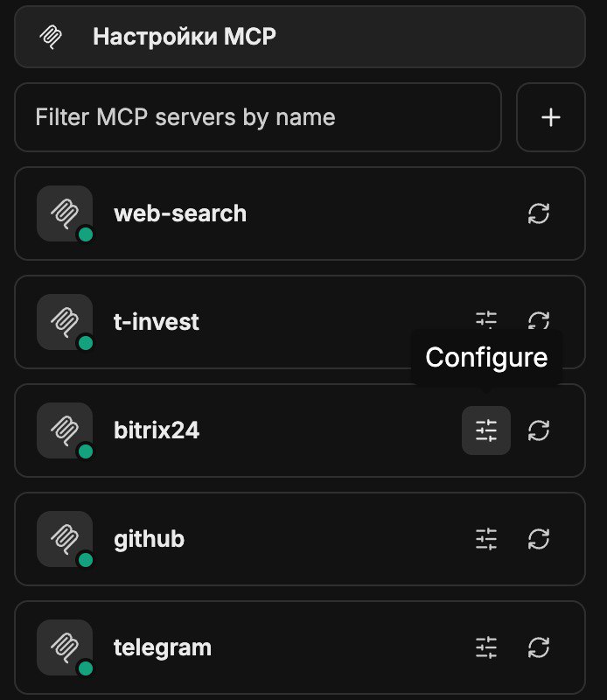Screen dimensions: 607x700
Task: Click the github server logo icon
Action: 65,539
